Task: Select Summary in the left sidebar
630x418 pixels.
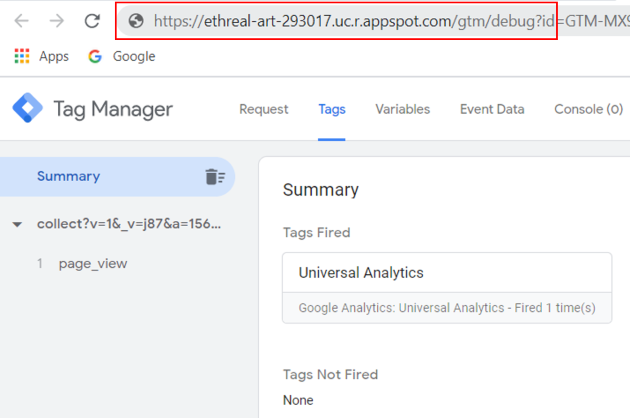Action: coord(117,176)
